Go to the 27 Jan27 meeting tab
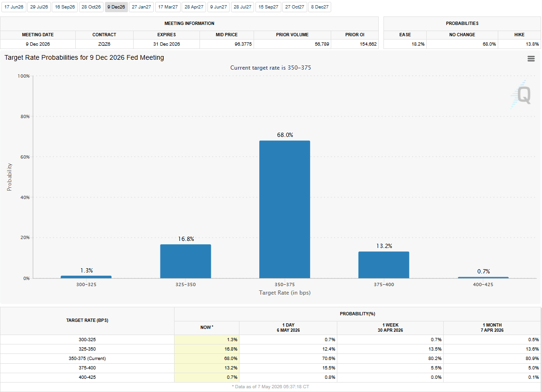Screen dimensions: 542x392 (141, 7)
